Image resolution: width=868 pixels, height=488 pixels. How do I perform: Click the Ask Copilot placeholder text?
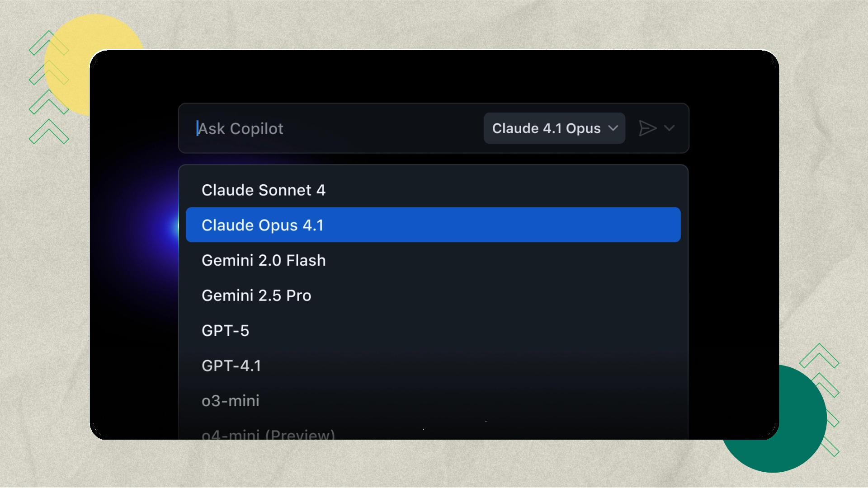click(x=241, y=128)
